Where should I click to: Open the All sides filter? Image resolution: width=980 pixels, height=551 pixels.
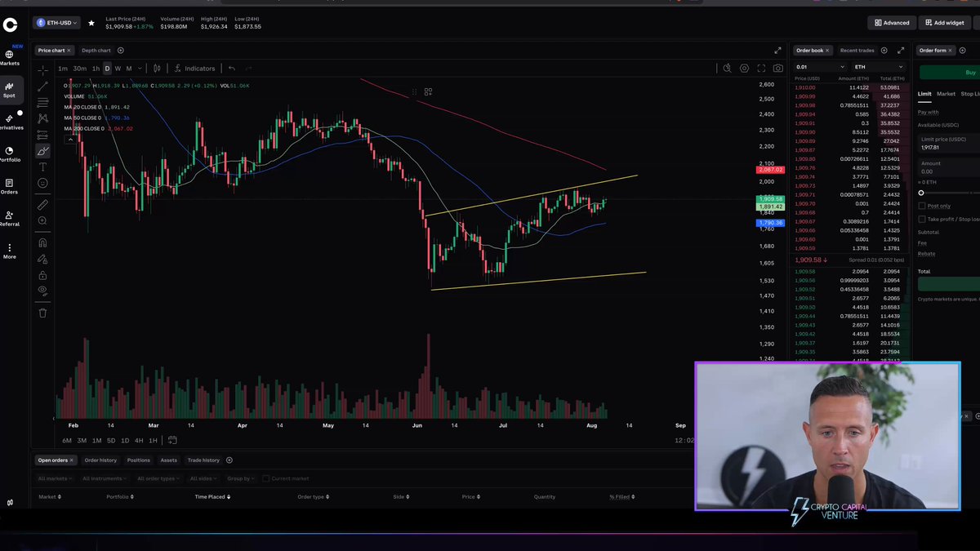tap(205, 478)
